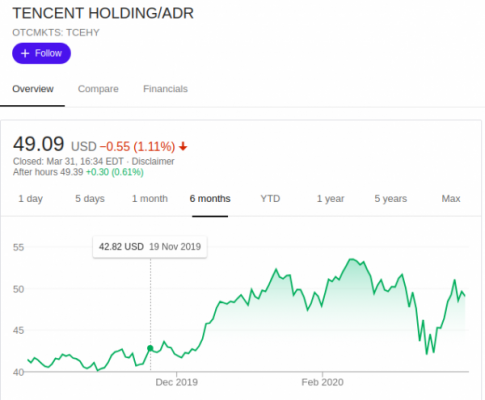The height and width of the screenshot is (400, 485).
Task: Click the Feb 2020 axis label
Action: [322, 382]
